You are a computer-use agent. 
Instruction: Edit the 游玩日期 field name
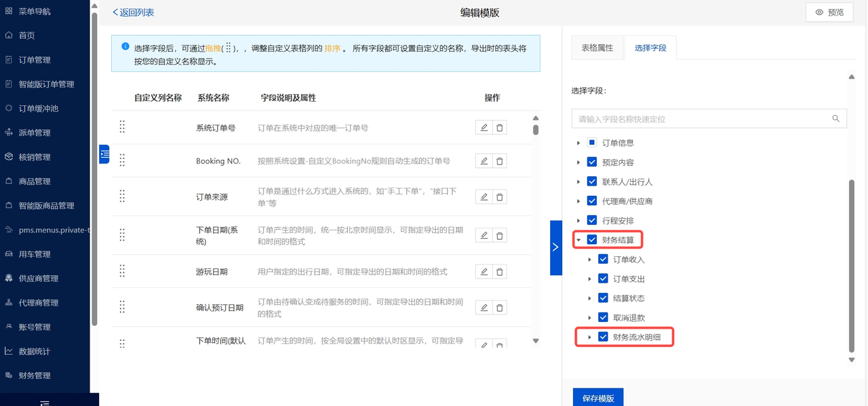(484, 272)
